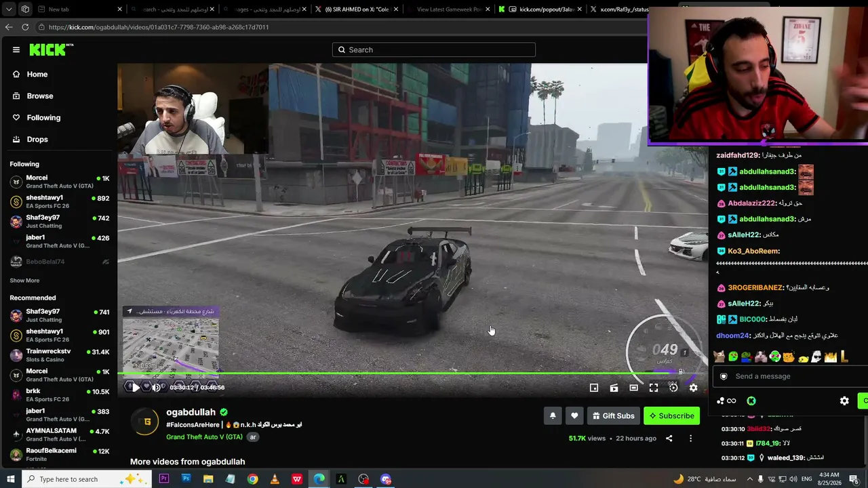868x488 pixels.
Task: Click the browser address bar URL
Action: click(x=159, y=27)
